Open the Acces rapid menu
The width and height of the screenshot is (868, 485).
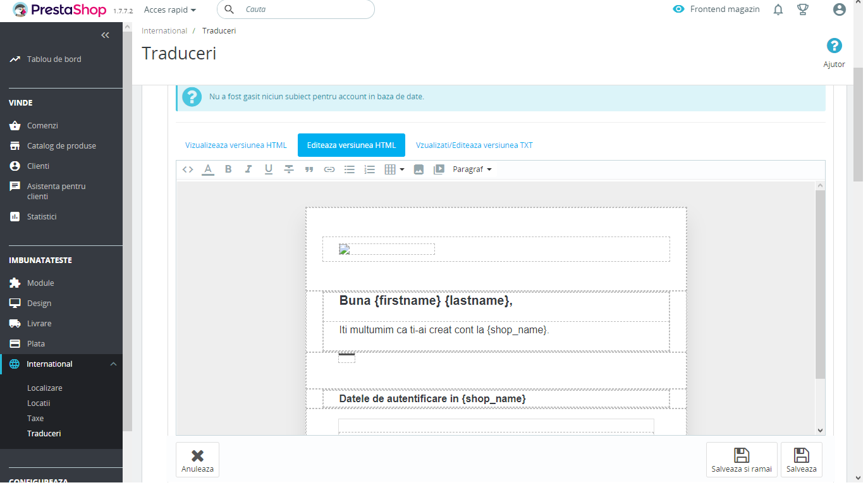[170, 9]
